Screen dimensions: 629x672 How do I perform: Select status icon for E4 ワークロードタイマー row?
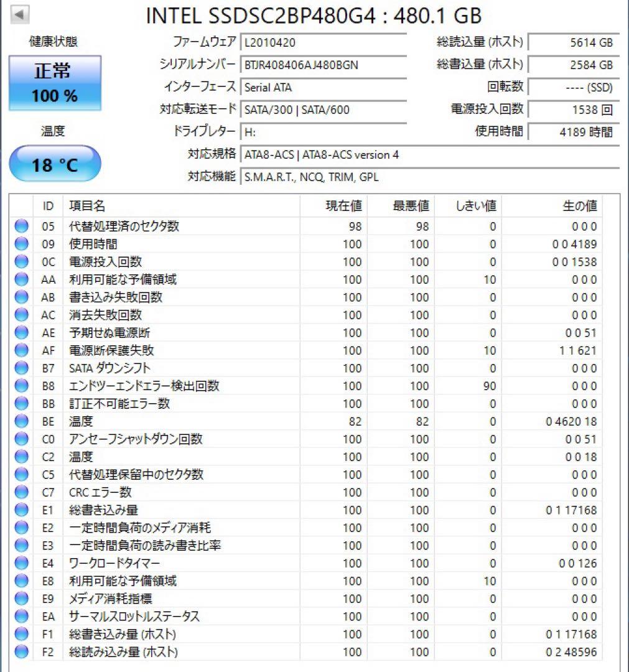(21, 563)
